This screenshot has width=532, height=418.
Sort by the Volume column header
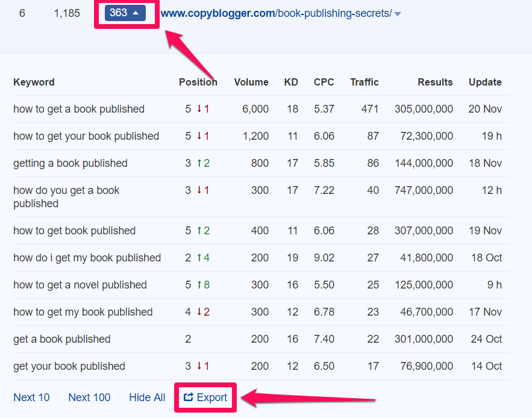click(251, 83)
